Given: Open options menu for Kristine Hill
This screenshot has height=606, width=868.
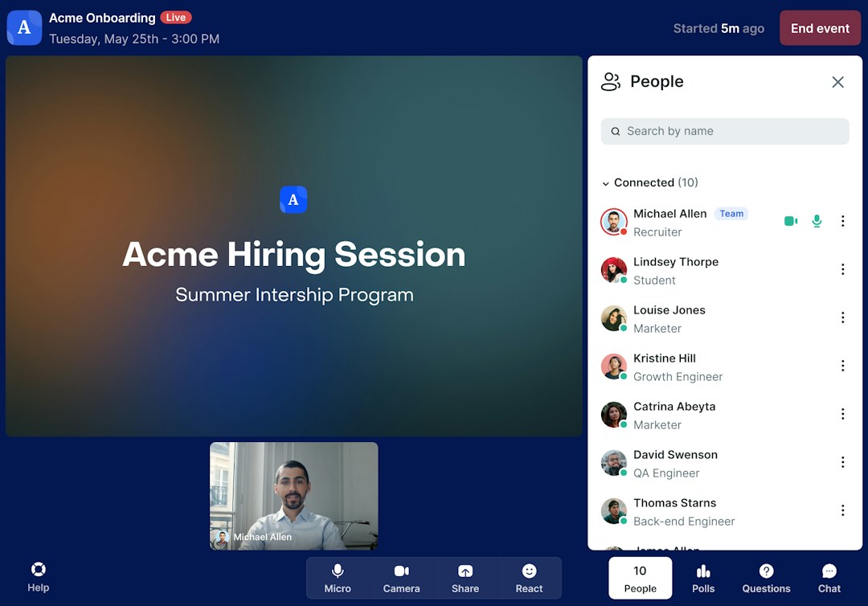Looking at the screenshot, I should (842, 366).
